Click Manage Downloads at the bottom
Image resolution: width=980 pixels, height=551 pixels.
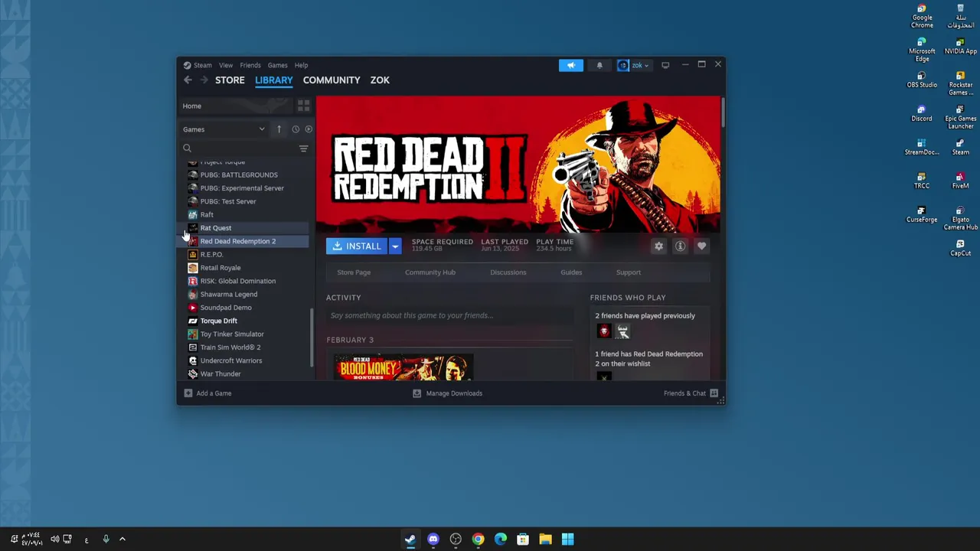tap(448, 393)
